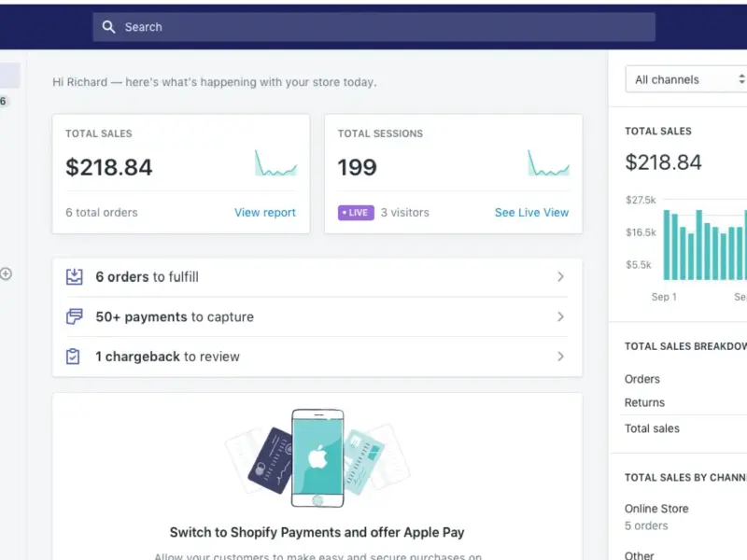Expand the 50+ payments to capture chevron
Image resolution: width=747 pixels, height=560 pixels.
click(x=561, y=316)
